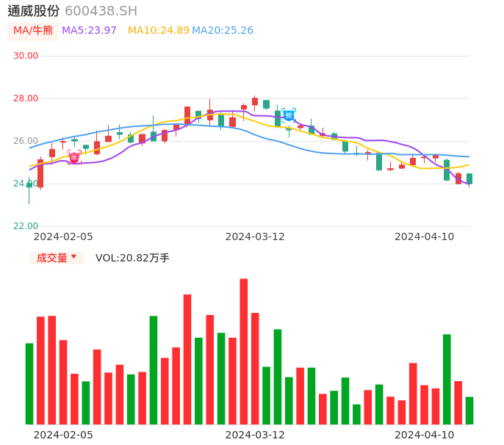Viewport: 504px width, 445px height.
Task: Click the last green candlestick on price chart
Action: [x=469, y=179]
